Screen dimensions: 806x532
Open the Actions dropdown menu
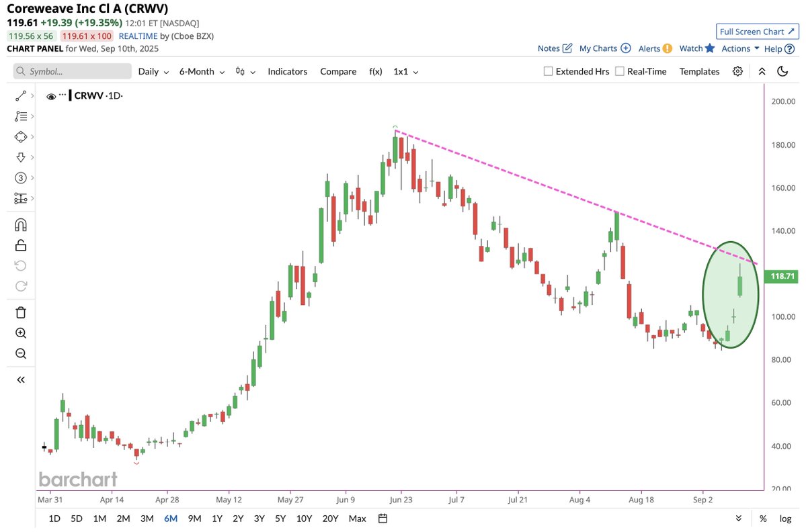(740, 48)
